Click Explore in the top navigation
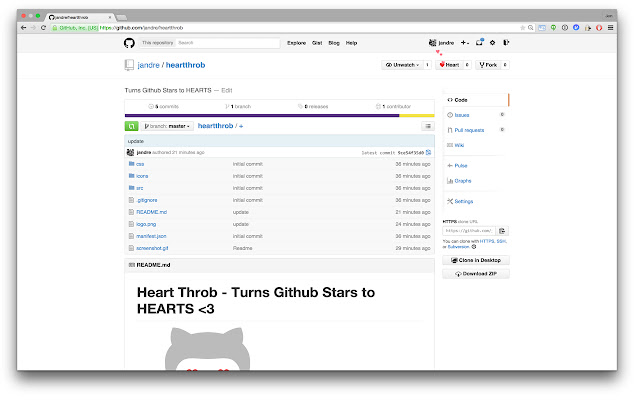The image size is (640, 400). (296, 43)
